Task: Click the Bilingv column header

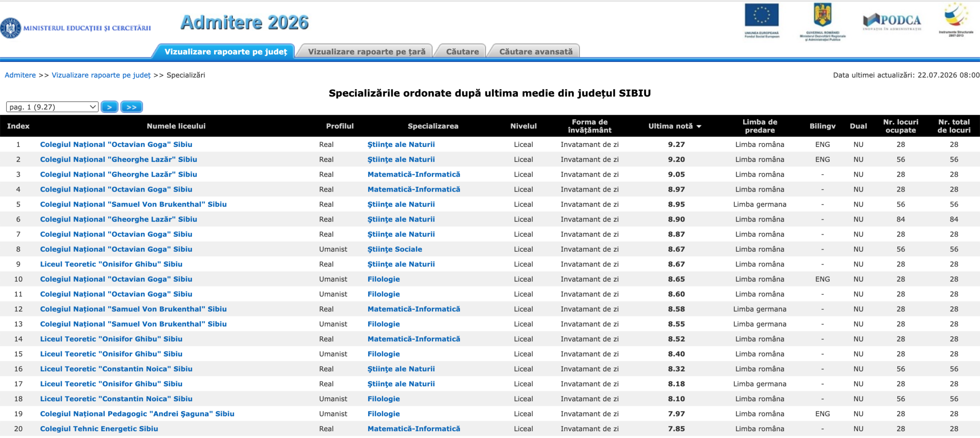Action: pos(822,126)
